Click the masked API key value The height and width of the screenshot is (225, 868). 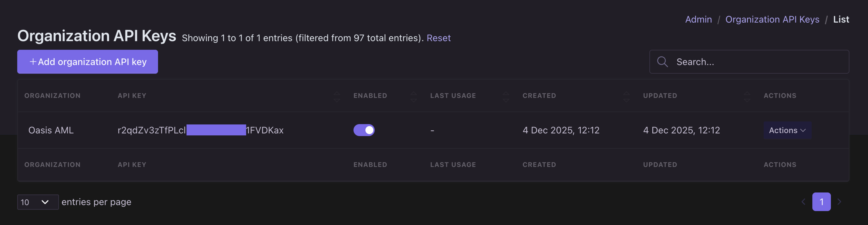click(x=200, y=130)
